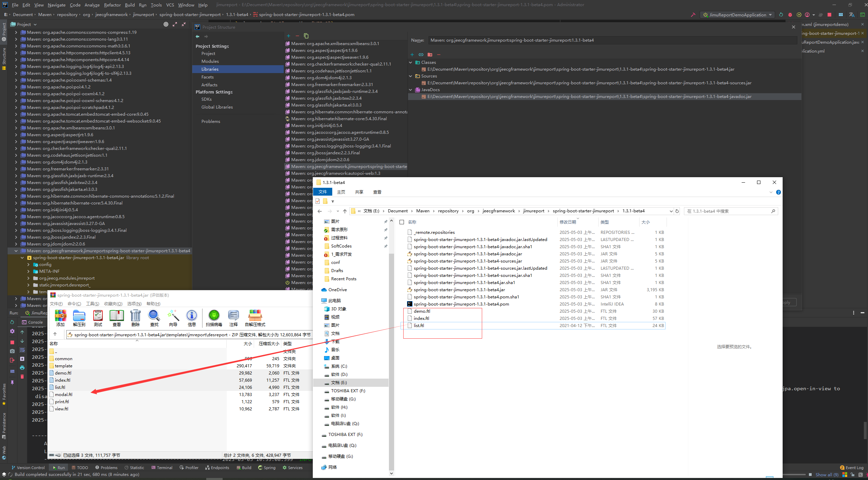Screen dimensions: 868x480
Task: Click Explorer refresh button beside address bar
Action: point(677,211)
